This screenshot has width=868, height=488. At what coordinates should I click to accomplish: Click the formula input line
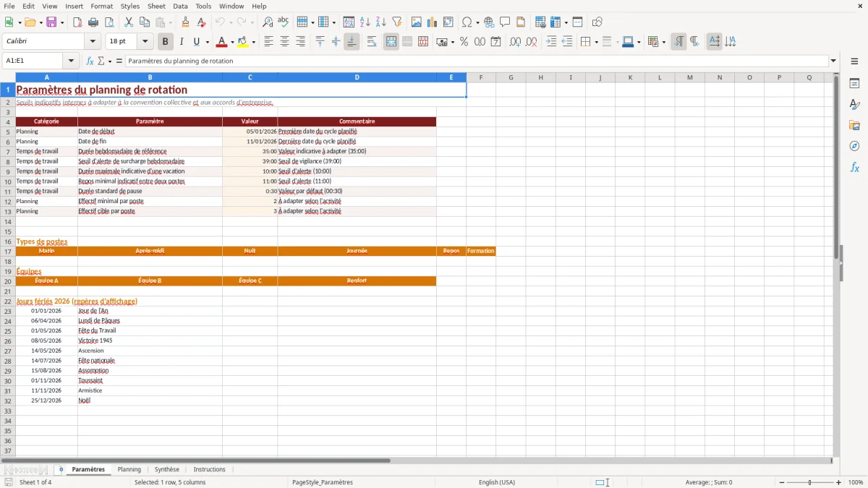[x=477, y=61]
